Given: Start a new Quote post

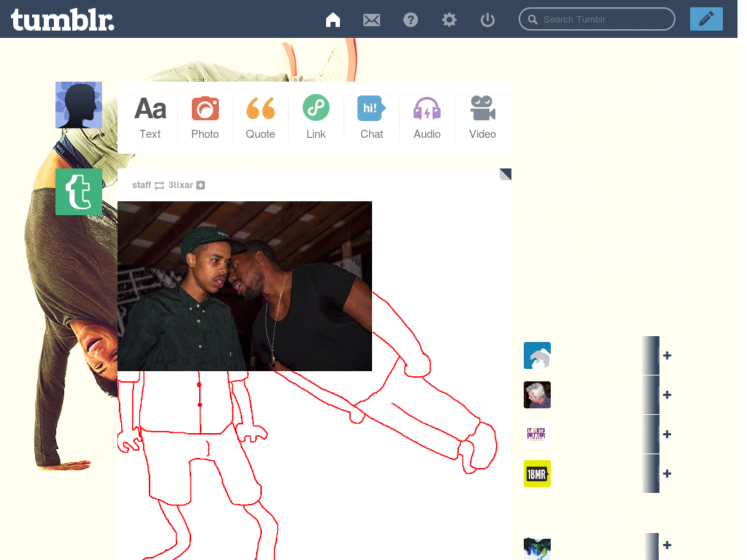Looking at the screenshot, I should (260, 117).
